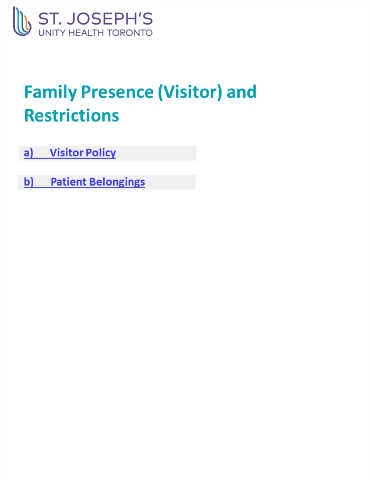The height and width of the screenshot is (480, 370).
Task: Click the word "Restrictions" in the heading
Action: 72,115
